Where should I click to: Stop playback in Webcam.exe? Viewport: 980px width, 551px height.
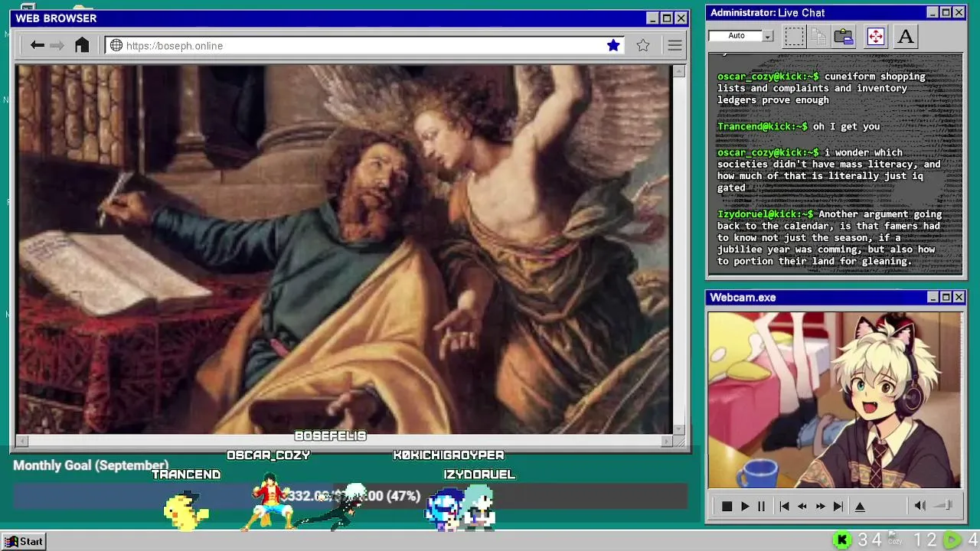click(x=727, y=506)
